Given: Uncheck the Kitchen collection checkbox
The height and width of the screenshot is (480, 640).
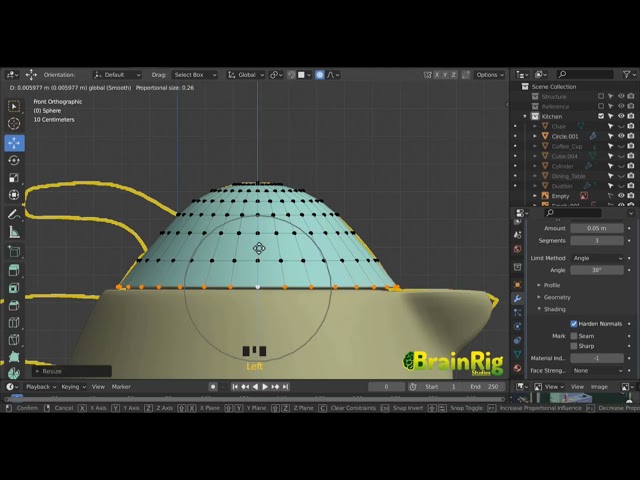Looking at the screenshot, I should [601, 116].
